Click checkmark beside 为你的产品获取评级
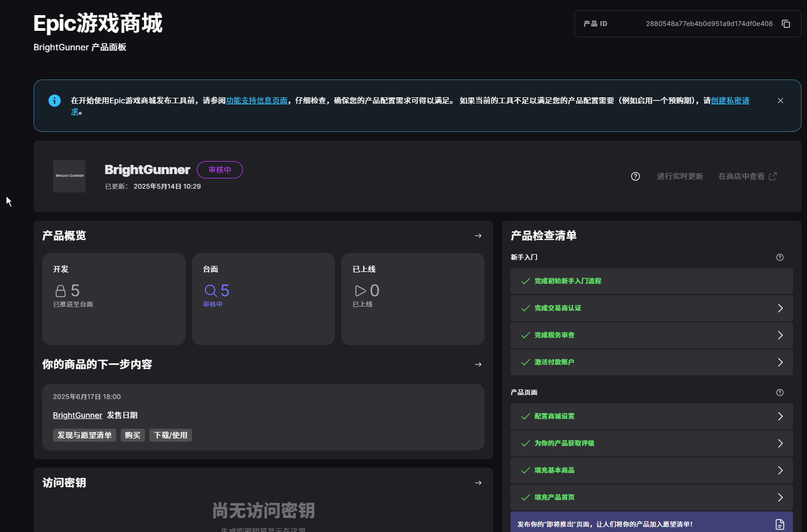The width and height of the screenshot is (807, 532). coord(525,443)
